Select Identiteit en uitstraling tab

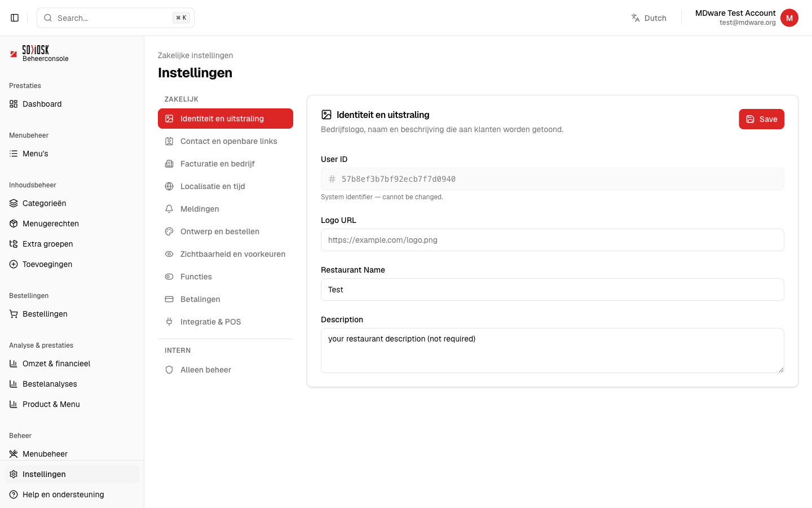(226, 119)
